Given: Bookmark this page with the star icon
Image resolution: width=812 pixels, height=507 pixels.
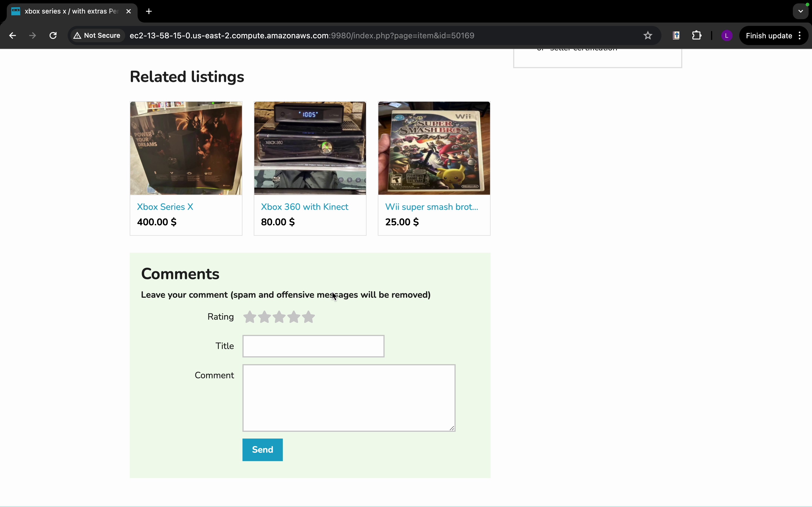Looking at the screenshot, I should [648, 35].
